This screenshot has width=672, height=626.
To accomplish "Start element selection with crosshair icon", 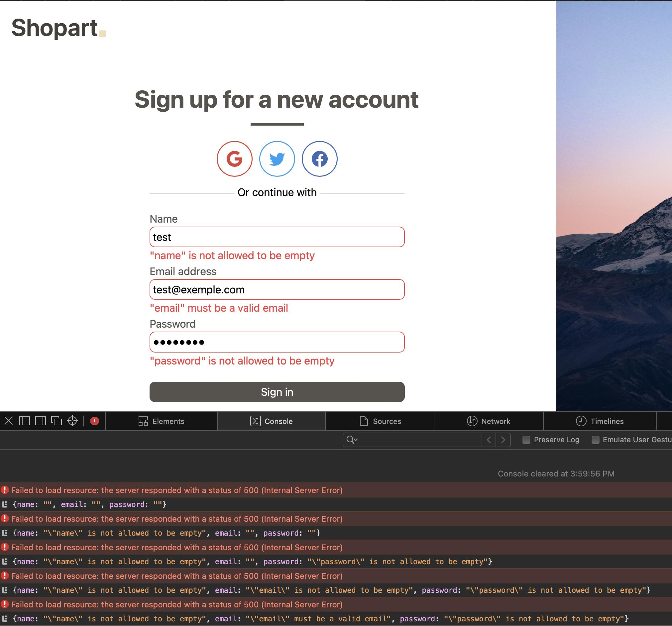I will pyautogui.click(x=72, y=421).
